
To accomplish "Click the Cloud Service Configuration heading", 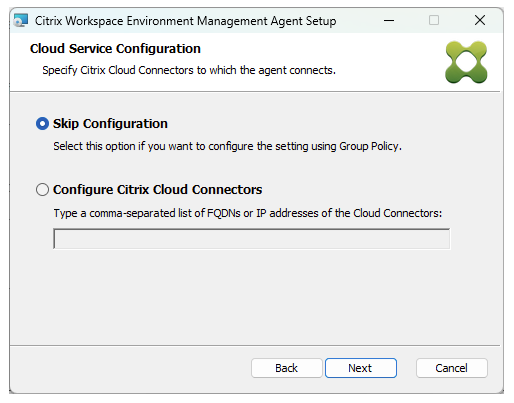I will pyautogui.click(x=115, y=49).
